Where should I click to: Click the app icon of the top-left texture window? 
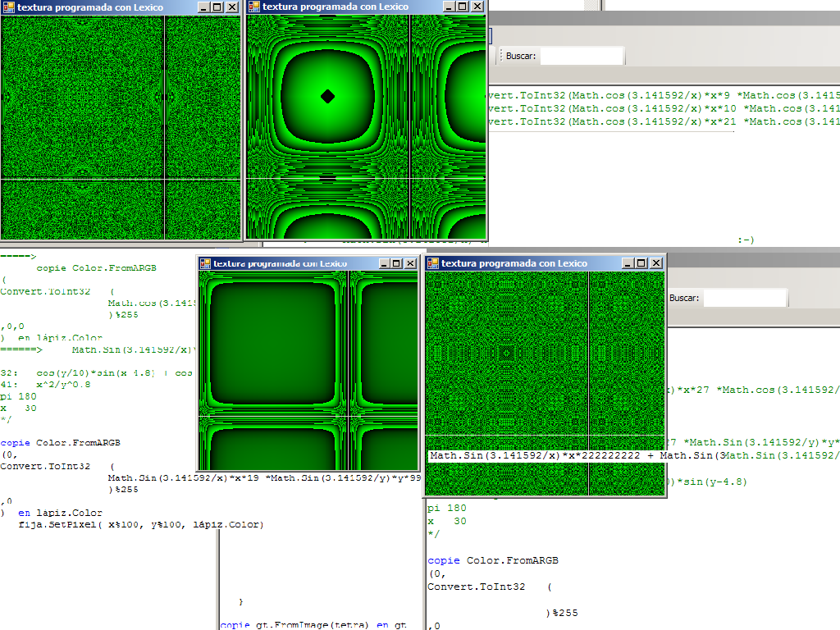pos(9,7)
